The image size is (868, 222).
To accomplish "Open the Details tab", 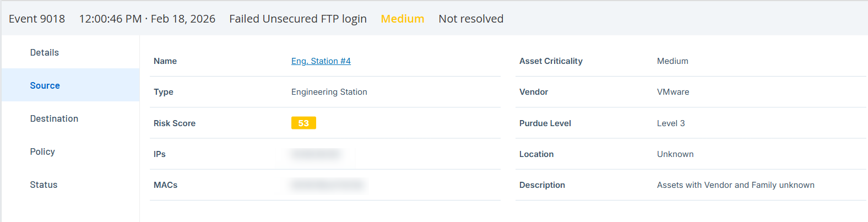I will (x=45, y=52).
